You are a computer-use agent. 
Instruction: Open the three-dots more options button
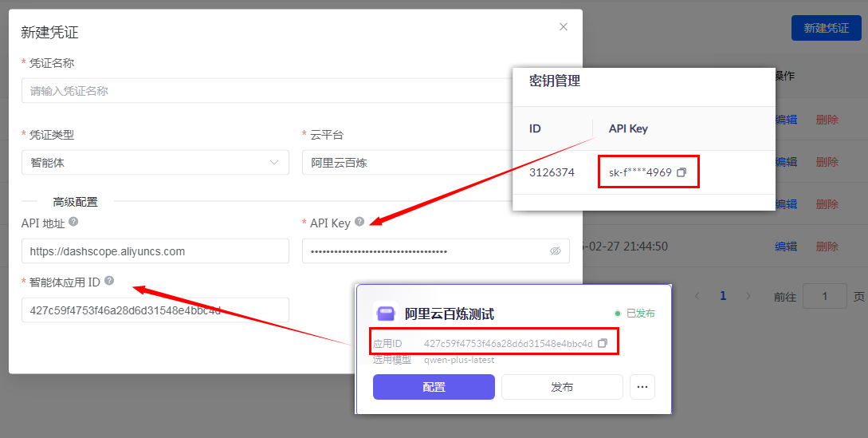click(642, 387)
